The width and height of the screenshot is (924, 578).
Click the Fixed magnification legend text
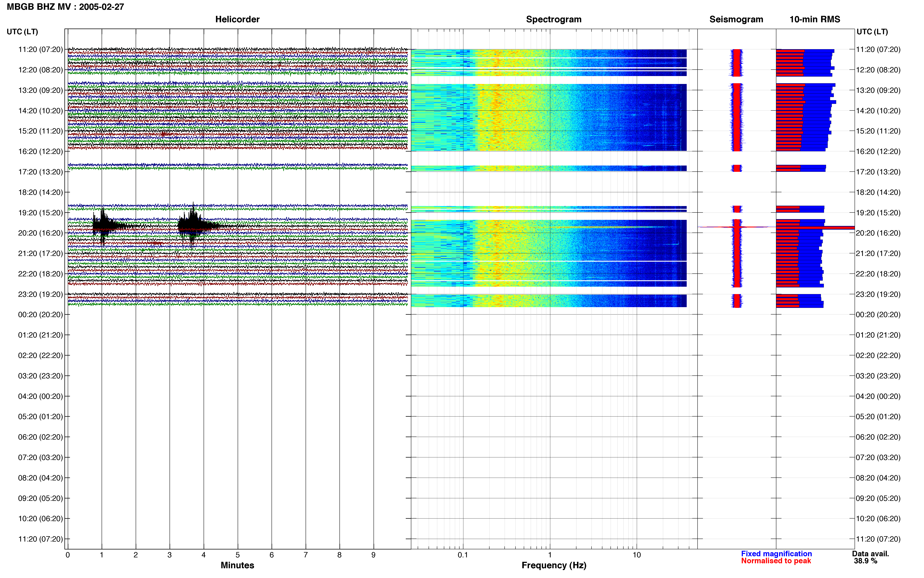776,554
